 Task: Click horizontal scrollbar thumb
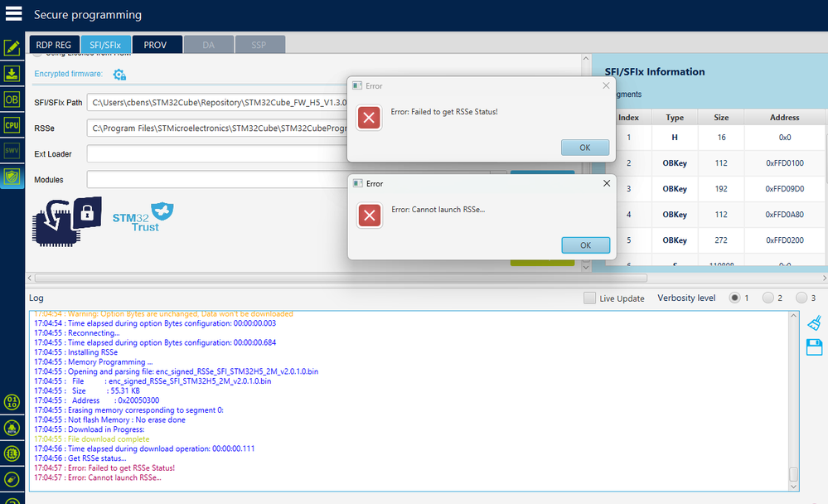click(x=341, y=278)
